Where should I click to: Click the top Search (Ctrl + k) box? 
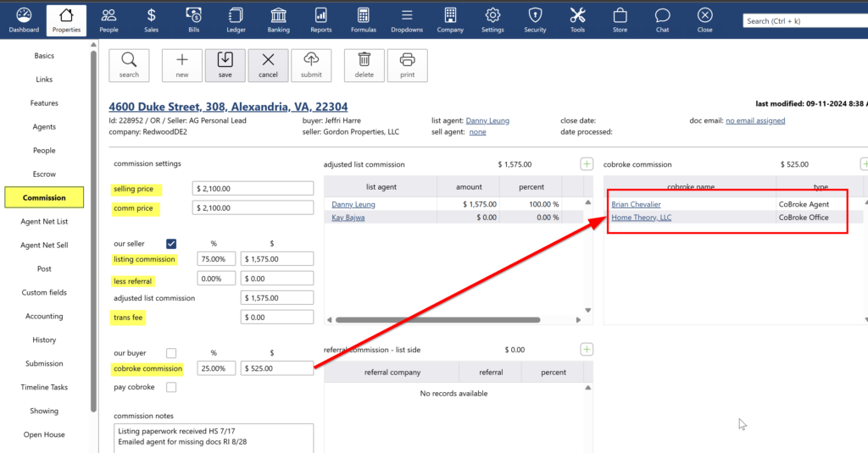point(805,21)
